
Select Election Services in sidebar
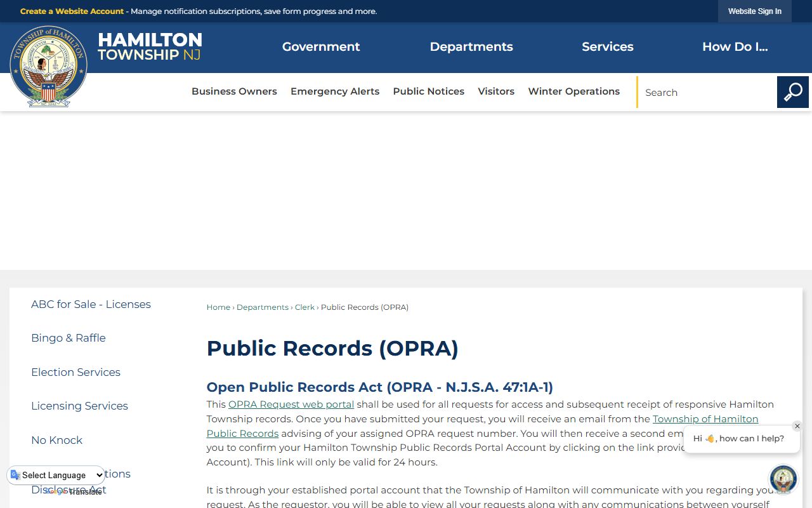pyautogui.click(x=75, y=372)
